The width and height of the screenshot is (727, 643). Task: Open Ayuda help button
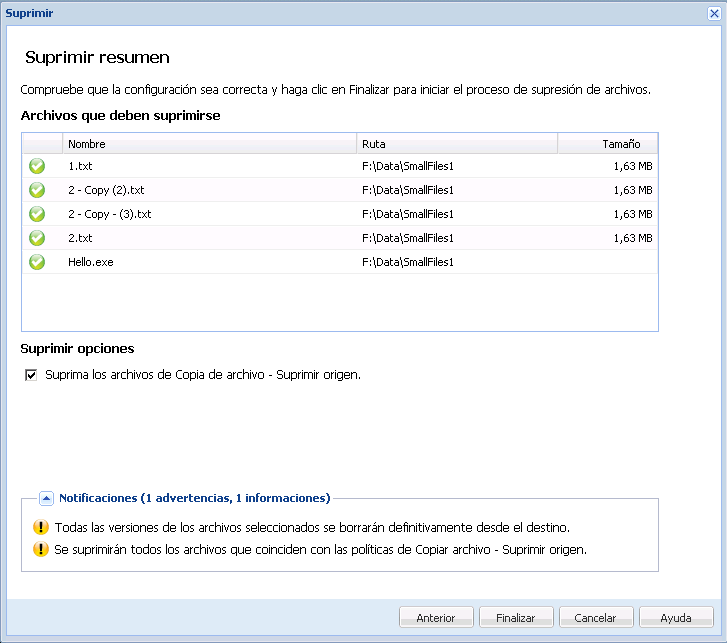click(x=676, y=618)
